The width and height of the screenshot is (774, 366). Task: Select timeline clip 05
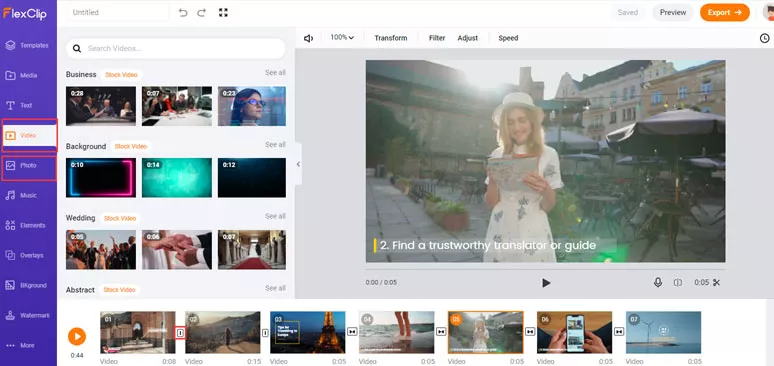pyautogui.click(x=485, y=332)
